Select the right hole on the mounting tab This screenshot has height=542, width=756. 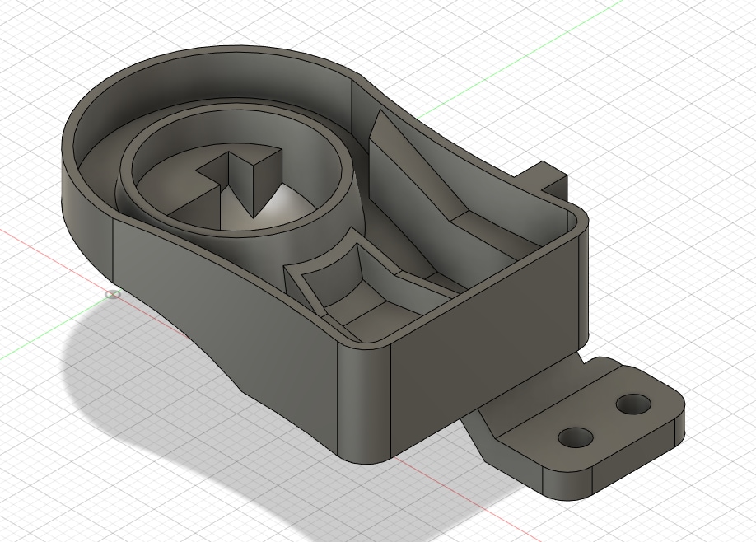[x=633, y=404]
